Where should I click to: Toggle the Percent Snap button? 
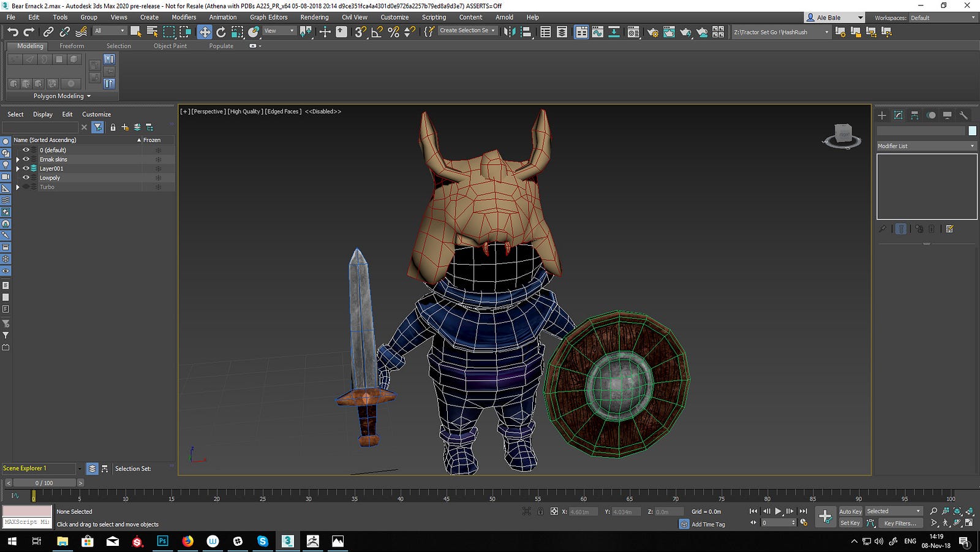pyautogui.click(x=394, y=32)
